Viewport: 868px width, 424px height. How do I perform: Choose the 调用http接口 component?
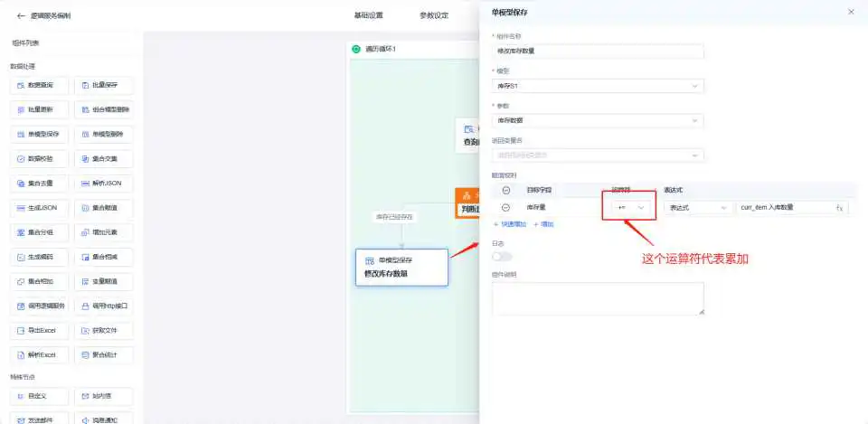click(x=103, y=306)
